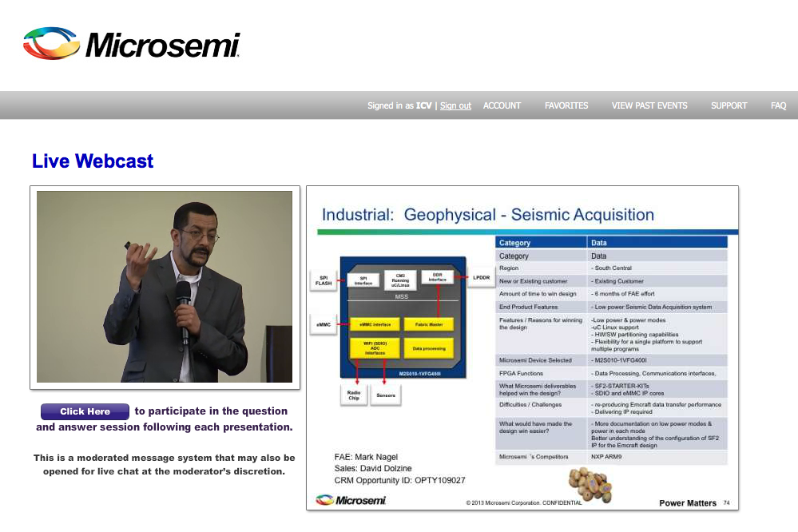Image resolution: width=798 pixels, height=532 pixels.
Task: Click the 'Category' table header cell
Action: [x=541, y=242]
